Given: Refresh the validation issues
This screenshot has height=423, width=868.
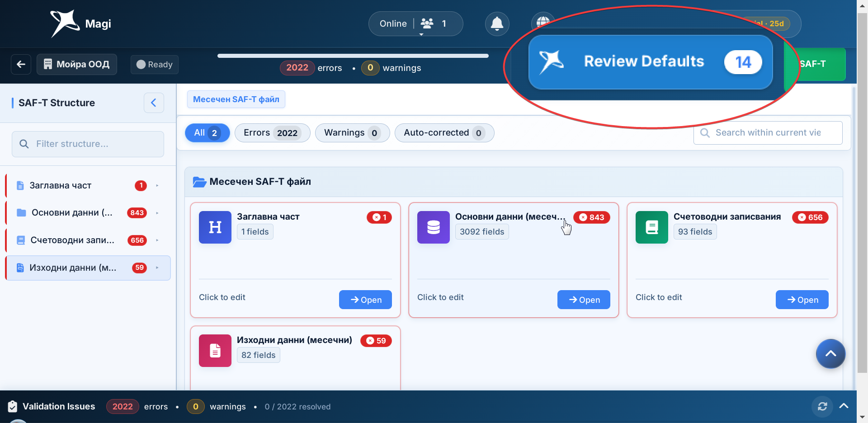Looking at the screenshot, I should pos(822,406).
